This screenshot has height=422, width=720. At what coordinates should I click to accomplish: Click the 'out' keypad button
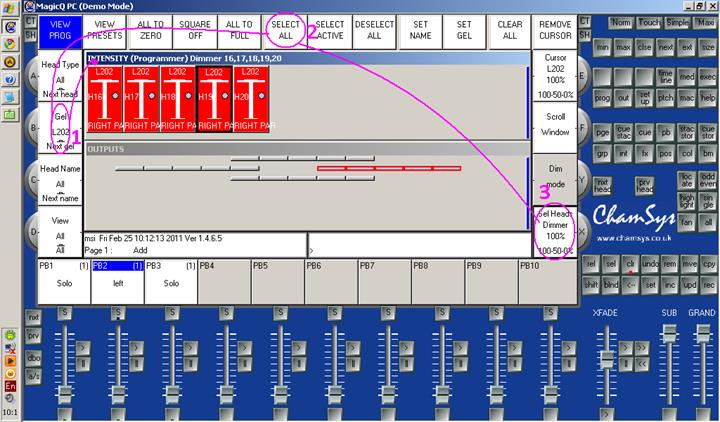coord(623,98)
